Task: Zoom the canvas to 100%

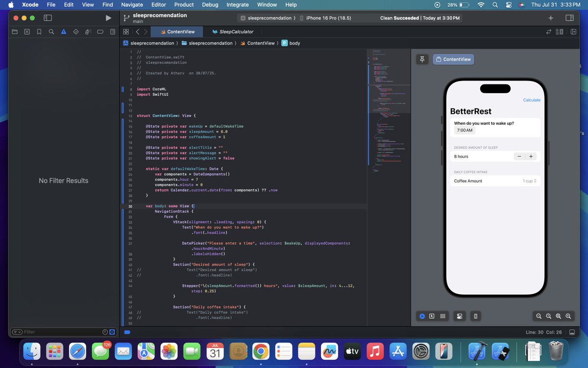Action: point(549,316)
